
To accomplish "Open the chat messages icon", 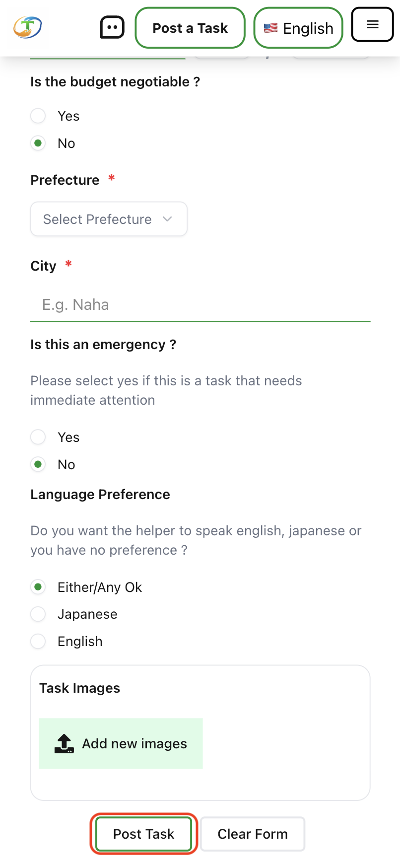I will (112, 28).
